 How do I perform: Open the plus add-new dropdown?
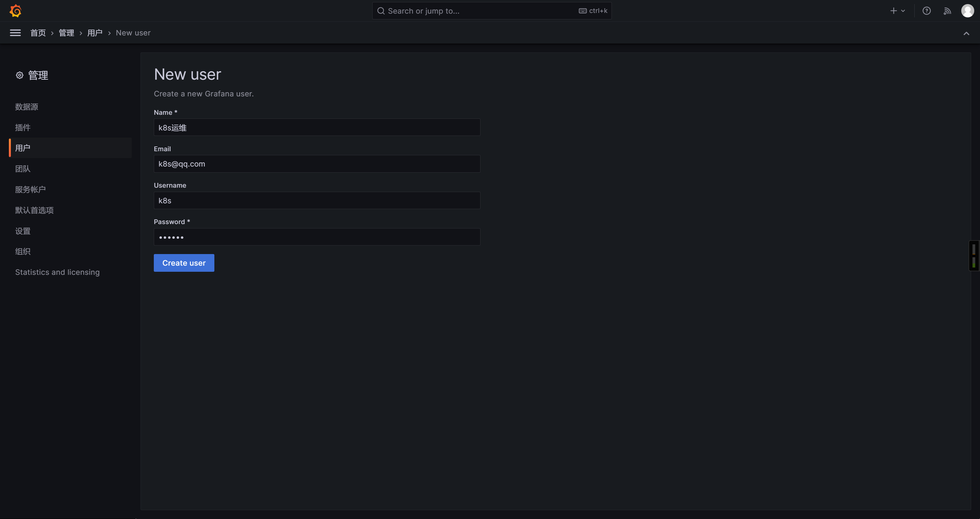click(897, 11)
